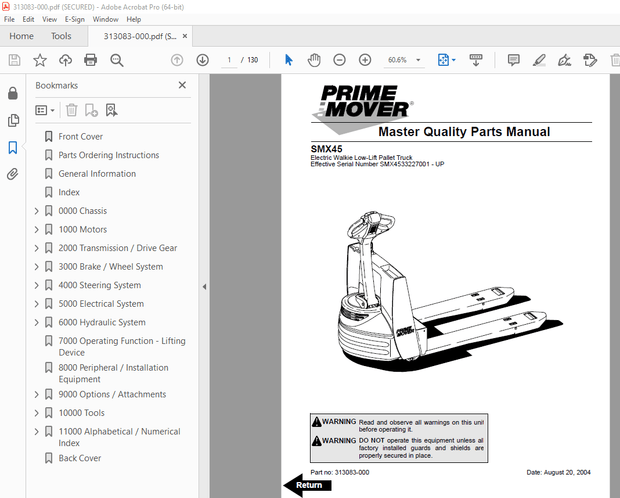Image resolution: width=620 pixels, height=498 pixels.
Task: Go to next page arrow
Action: (202, 60)
